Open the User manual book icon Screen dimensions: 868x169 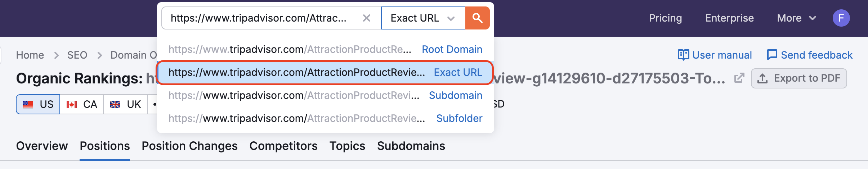point(683,55)
